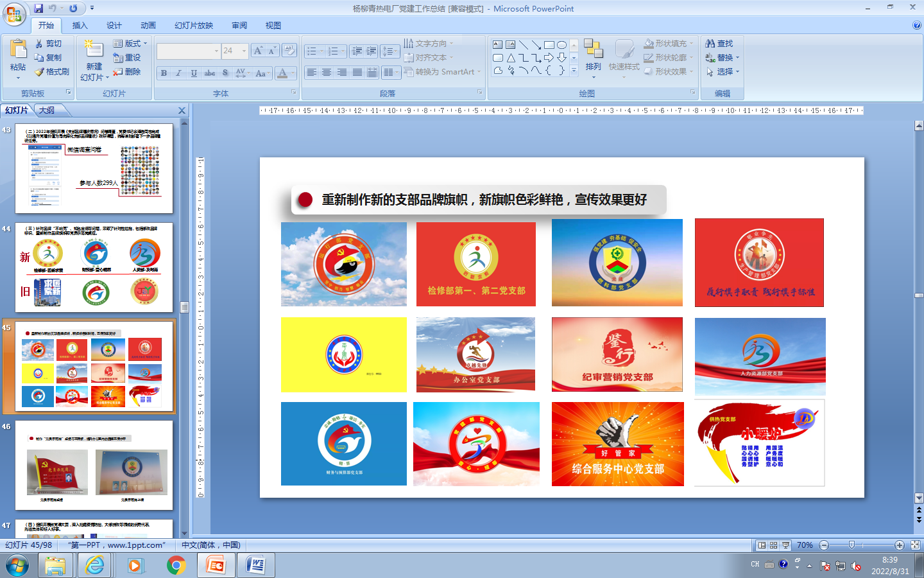Image resolution: width=924 pixels, height=578 pixels.
Task: Center align text
Action: (327, 73)
